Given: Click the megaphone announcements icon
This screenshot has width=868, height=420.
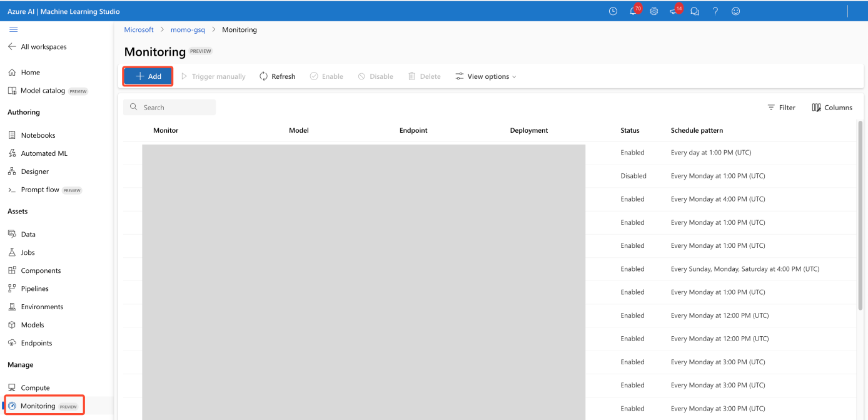Looking at the screenshot, I should [674, 12].
